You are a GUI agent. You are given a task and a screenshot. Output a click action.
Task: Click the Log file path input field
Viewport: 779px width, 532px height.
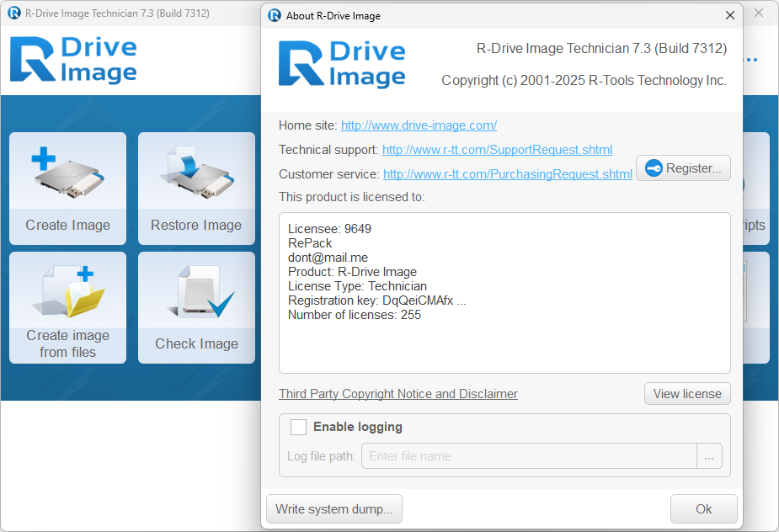tap(529, 456)
